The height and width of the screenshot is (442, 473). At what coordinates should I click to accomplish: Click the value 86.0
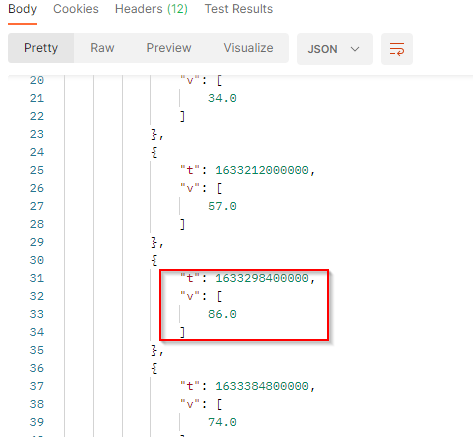pyautogui.click(x=222, y=314)
